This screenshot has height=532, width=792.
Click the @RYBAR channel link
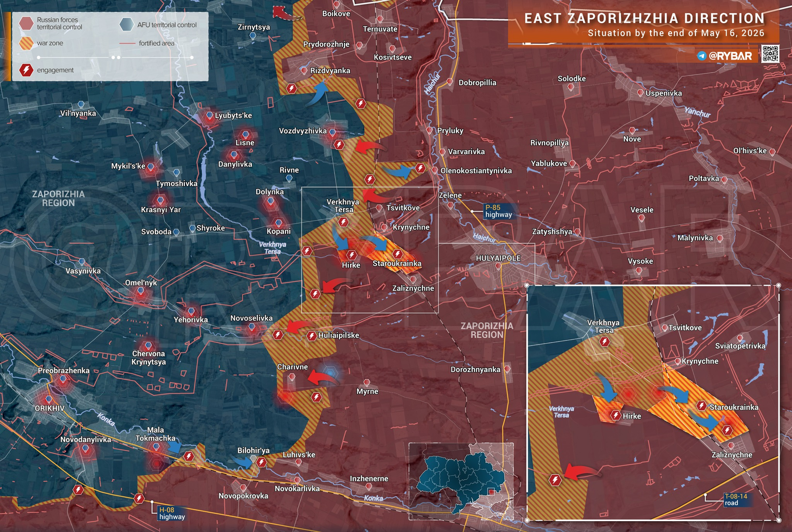coord(730,56)
